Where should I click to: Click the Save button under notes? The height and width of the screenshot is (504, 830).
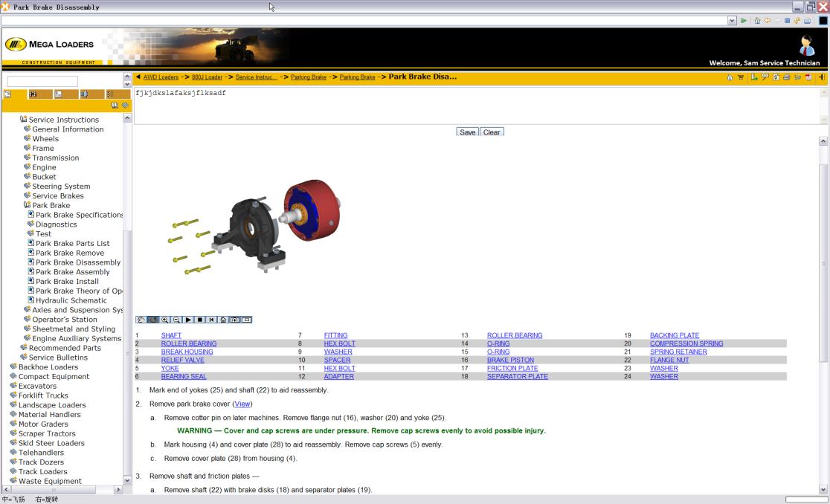pos(467,132)
